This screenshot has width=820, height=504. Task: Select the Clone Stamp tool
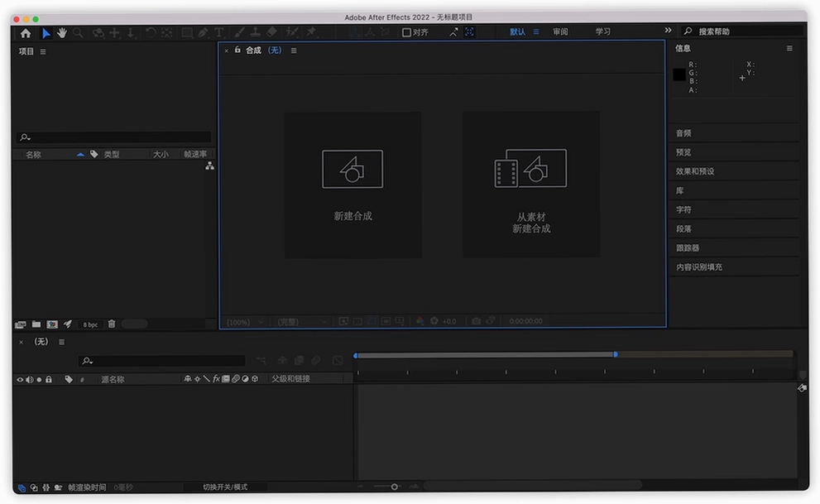[x=255, y=33]
